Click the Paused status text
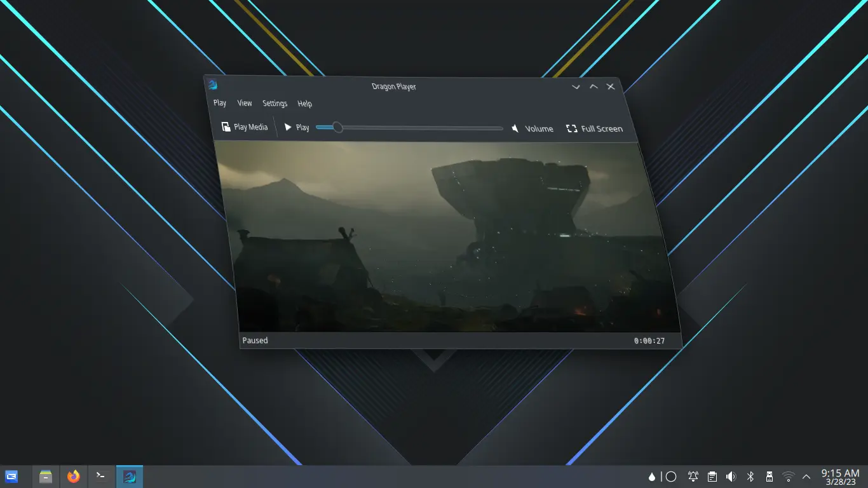This screenshot has width=868, height=488. pos(255,341)
